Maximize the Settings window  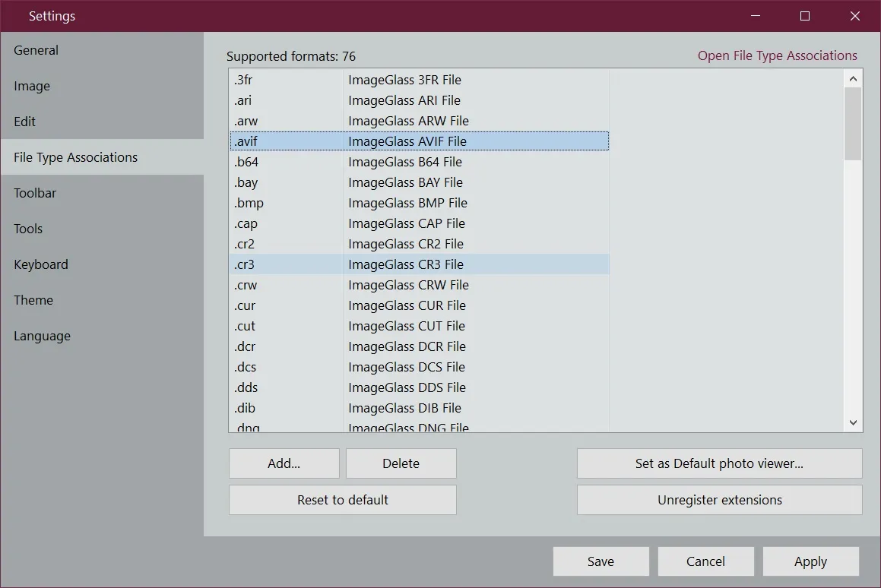[x=804, y=16]
